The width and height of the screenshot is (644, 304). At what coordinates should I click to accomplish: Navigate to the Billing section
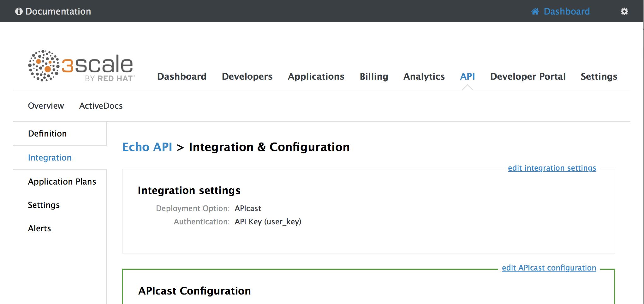pos(374,76)
